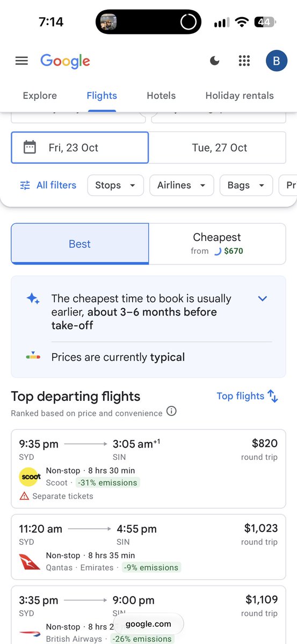Switch to the Hotels tab
The width and height of the screenshot is (297, 644).
(x=161, y=96)
